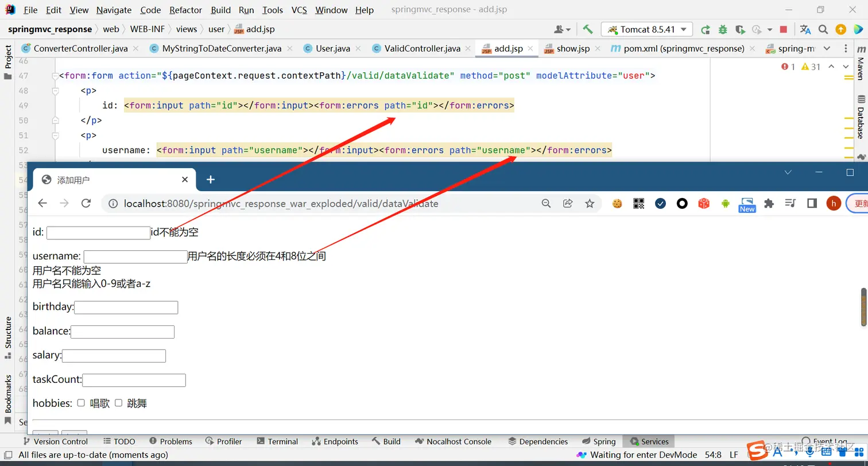Click the zoom magnifier in the address bar
Viewport: 868px width, 466px height.
(546, 203)
